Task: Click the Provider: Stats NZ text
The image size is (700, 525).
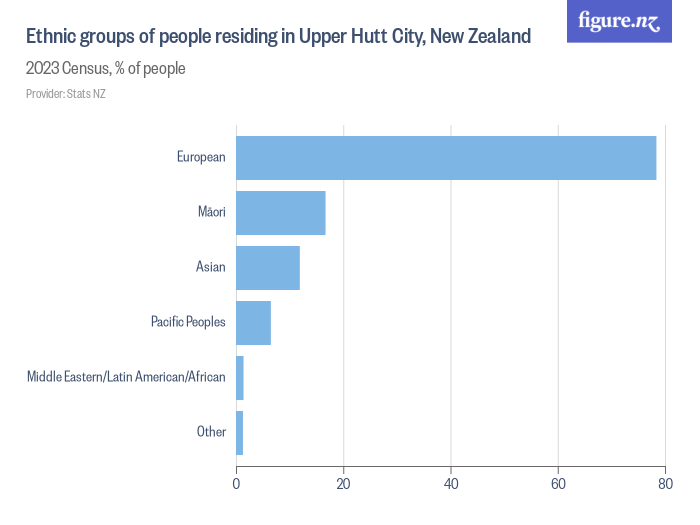Action: tap(66, 94)
